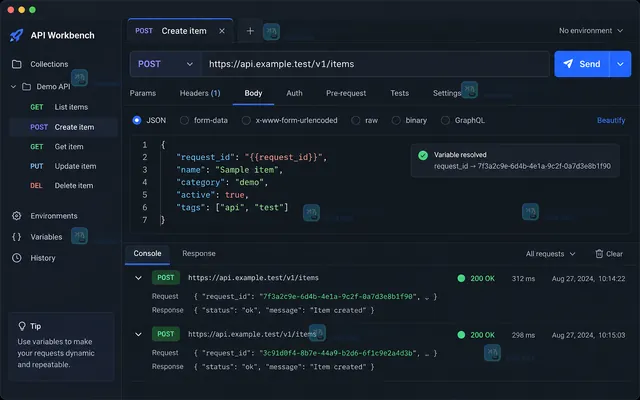This screenshot has height=400, width=640.
Task: Open Environments gear icon
Action: (17, 216)
